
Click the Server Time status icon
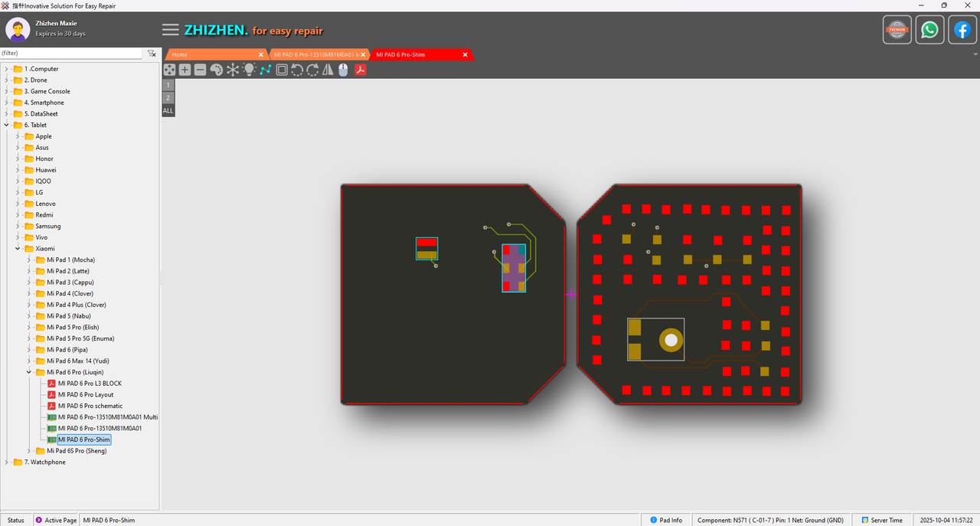point(864,520)
